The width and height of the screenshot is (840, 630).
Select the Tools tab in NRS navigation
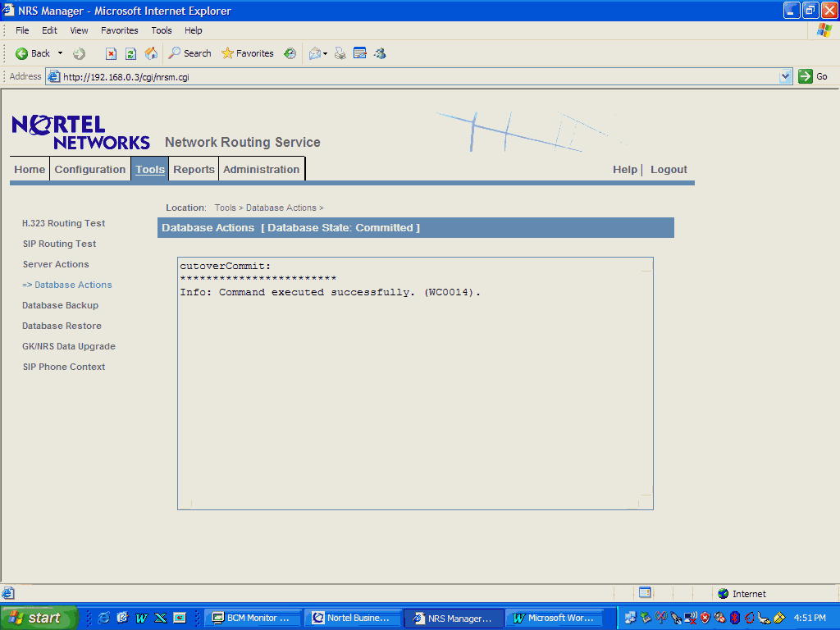[x=150, y=169]
